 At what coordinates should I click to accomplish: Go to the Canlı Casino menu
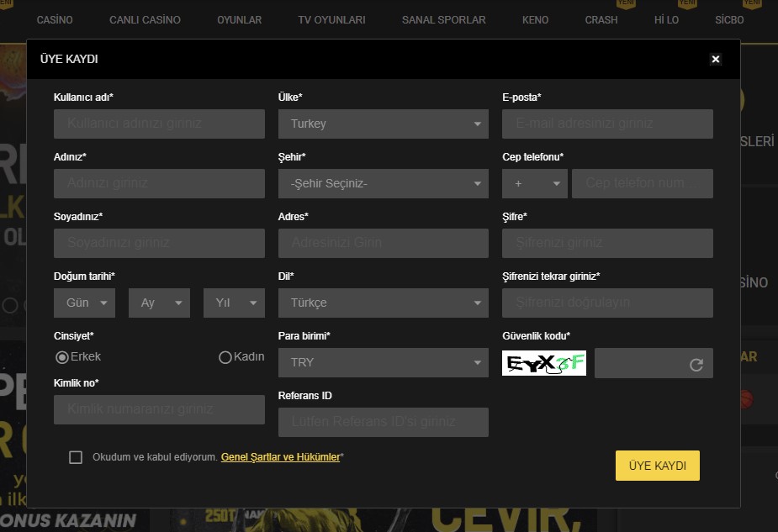pyautogui.click(x=145, y=20)
